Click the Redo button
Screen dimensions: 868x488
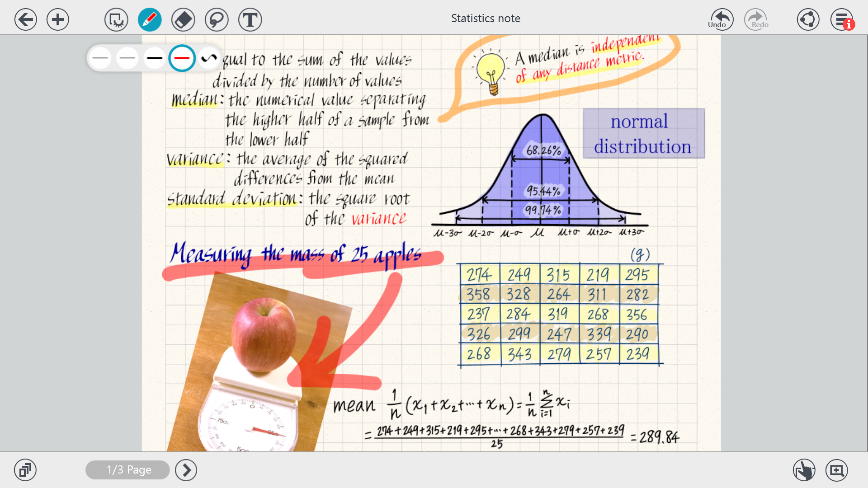pos(756,19)
